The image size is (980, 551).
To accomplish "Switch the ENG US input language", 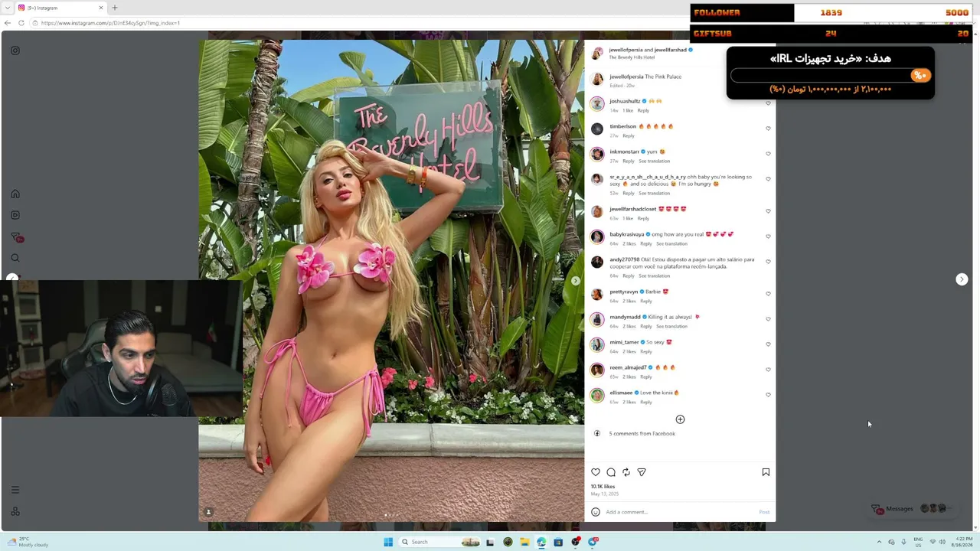I will click(918, 542).
